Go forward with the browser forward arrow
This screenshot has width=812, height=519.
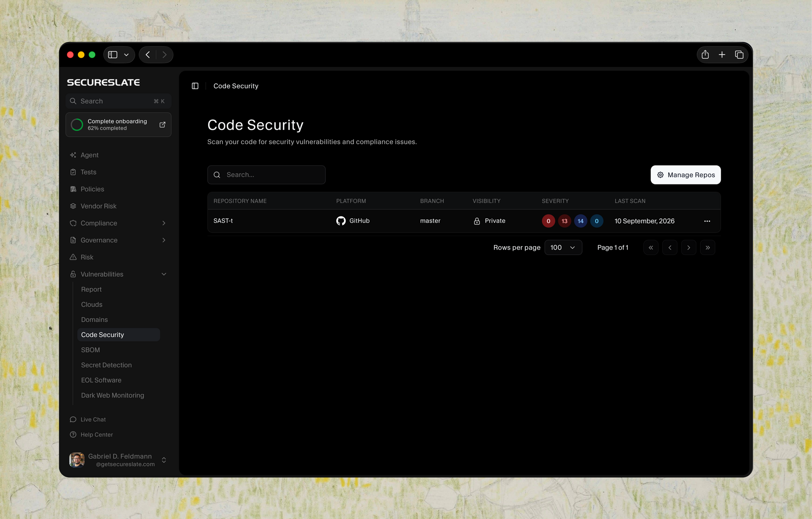[165, 55]
